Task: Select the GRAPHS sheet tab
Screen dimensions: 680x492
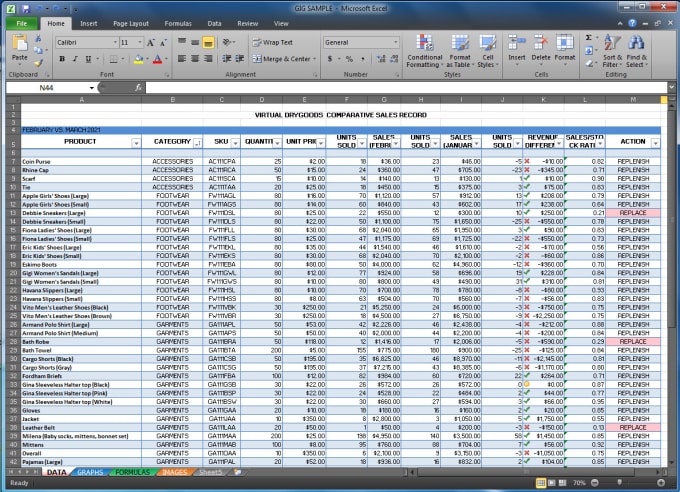Action: [90, 472]
